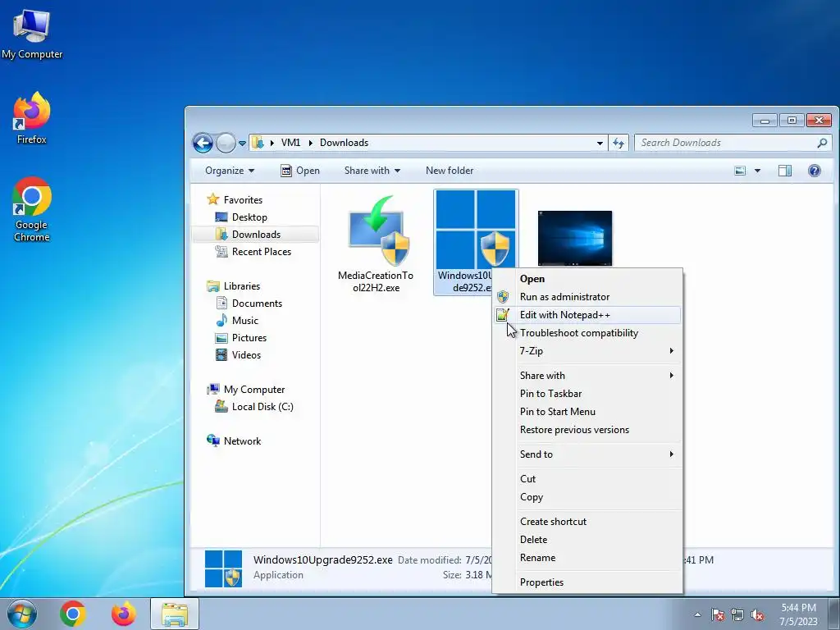Image resolution: width=840 pixels, height=630 pixels.
Task: Open the More view options dropdown arrow
Action: [x=757, y=171]
